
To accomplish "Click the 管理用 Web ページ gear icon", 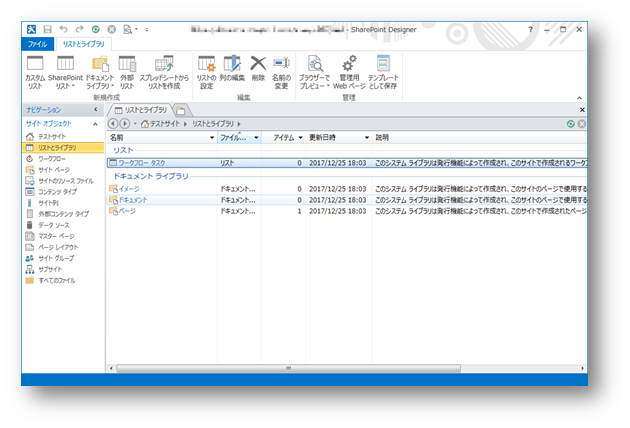I will click(349, 70).
